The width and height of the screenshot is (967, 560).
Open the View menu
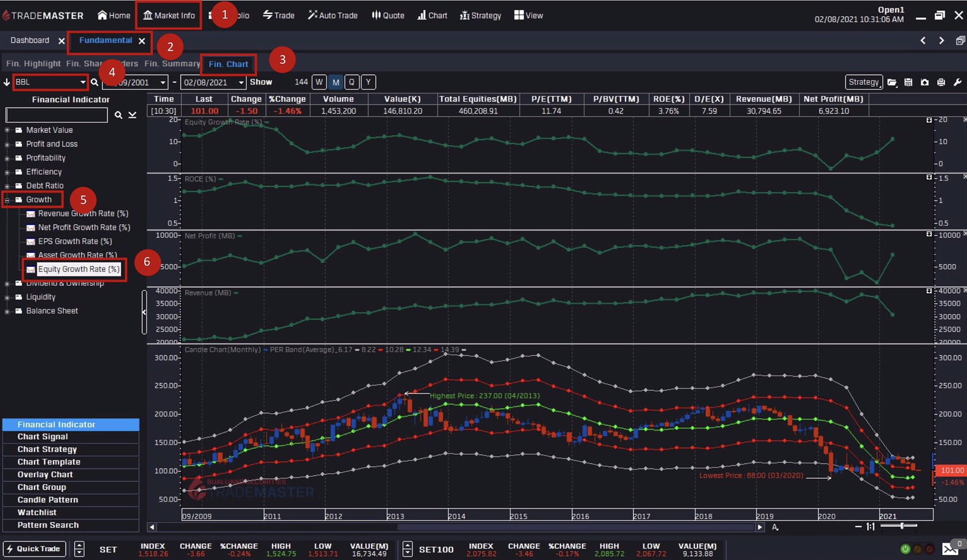click(528, 16)
